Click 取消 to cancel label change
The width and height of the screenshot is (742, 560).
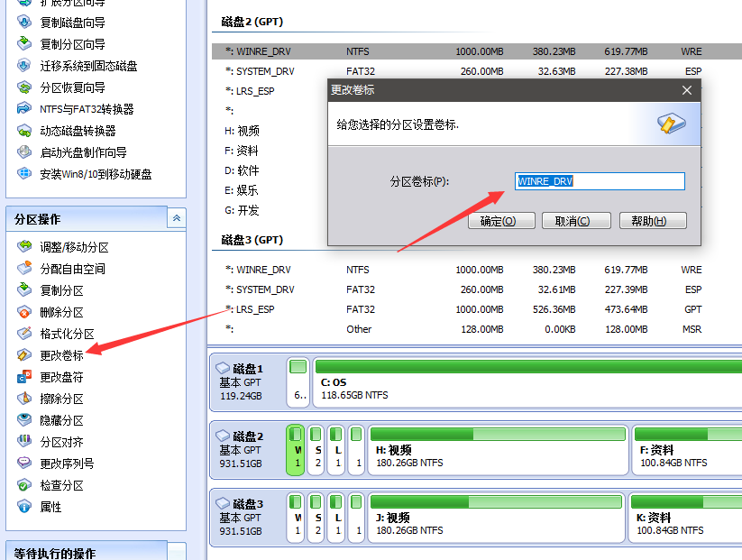[x=572, y=221]
